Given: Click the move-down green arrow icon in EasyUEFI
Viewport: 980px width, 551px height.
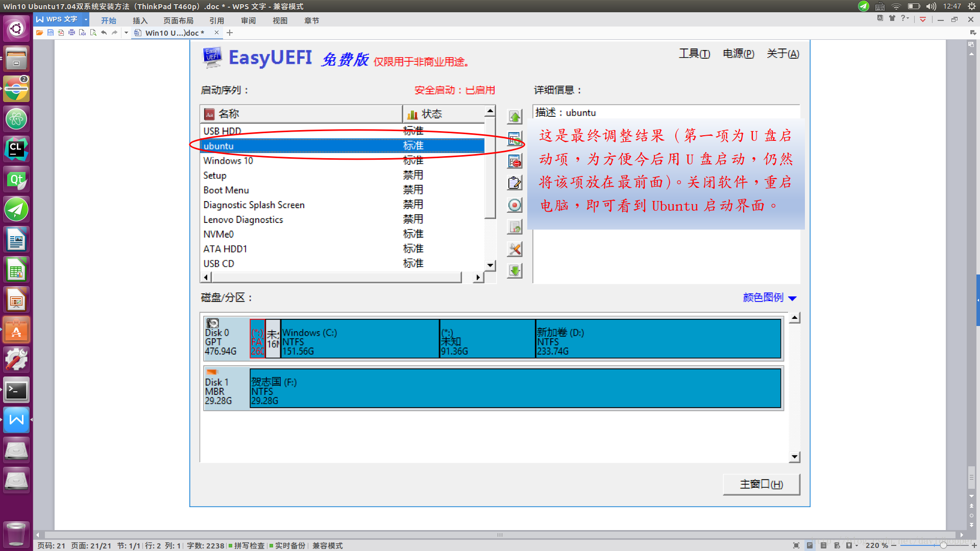Looking at the screenshot, I should [514, 270].
